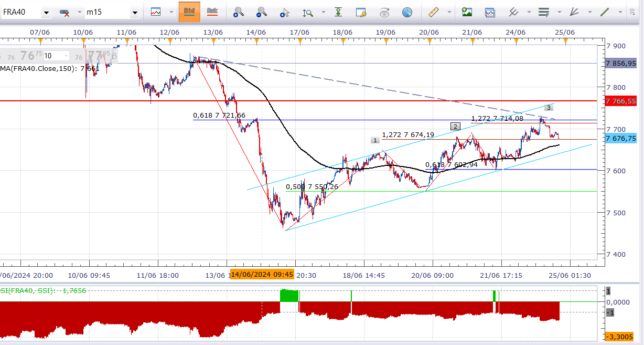Open chart properties window-with-key icon

click(361, 12)
